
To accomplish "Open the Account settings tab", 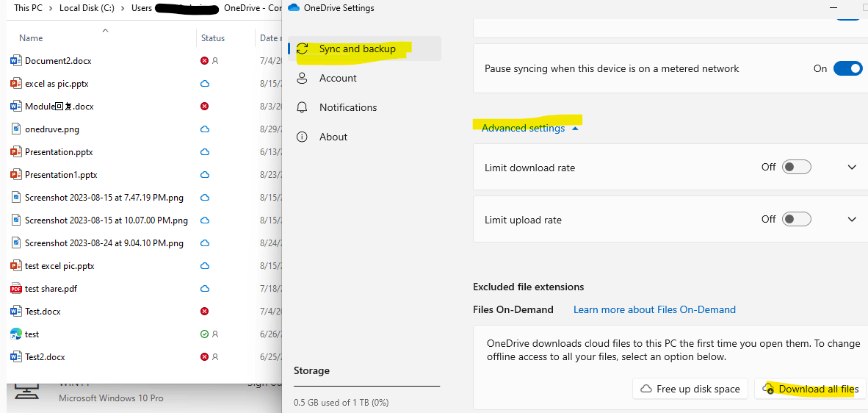I will click(338, 78).
